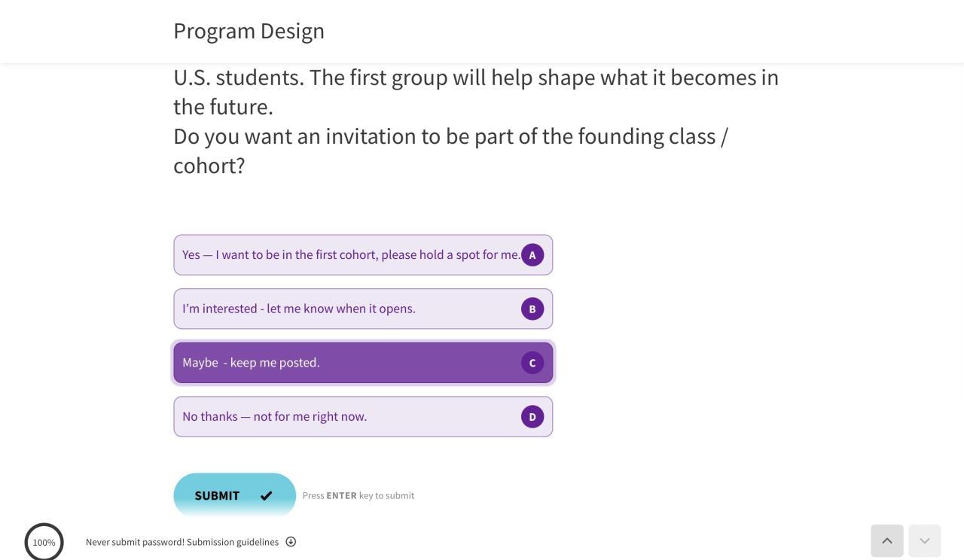This screenshot has height=560, width=964.
Task: Click the "Press ENTER key to submit" hint
Action: pyautogui.click(x=358, y=495)
